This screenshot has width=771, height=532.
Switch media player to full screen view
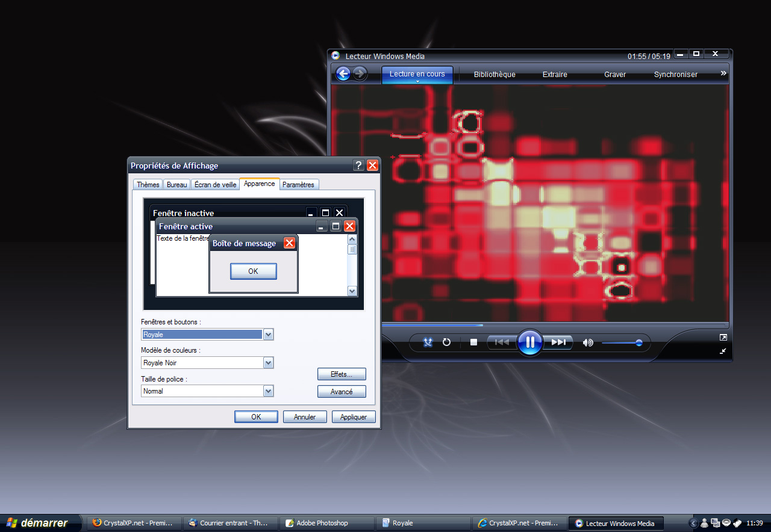[x=723, y=338]
